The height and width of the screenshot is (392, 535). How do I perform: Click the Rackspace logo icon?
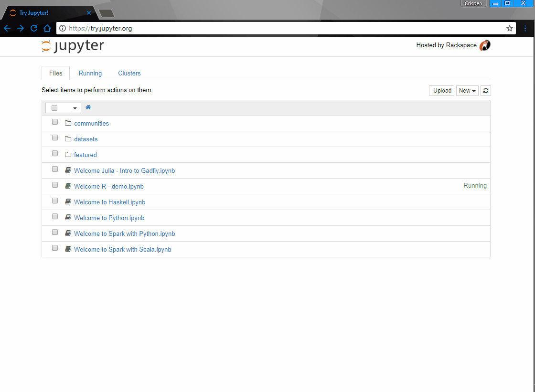485,45
